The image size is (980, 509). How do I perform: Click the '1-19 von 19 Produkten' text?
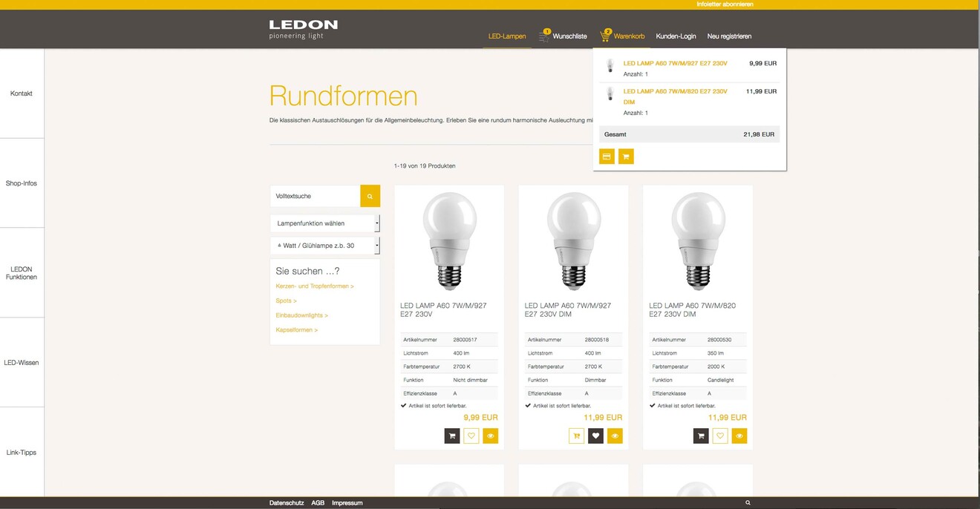(x=425, y=166)
